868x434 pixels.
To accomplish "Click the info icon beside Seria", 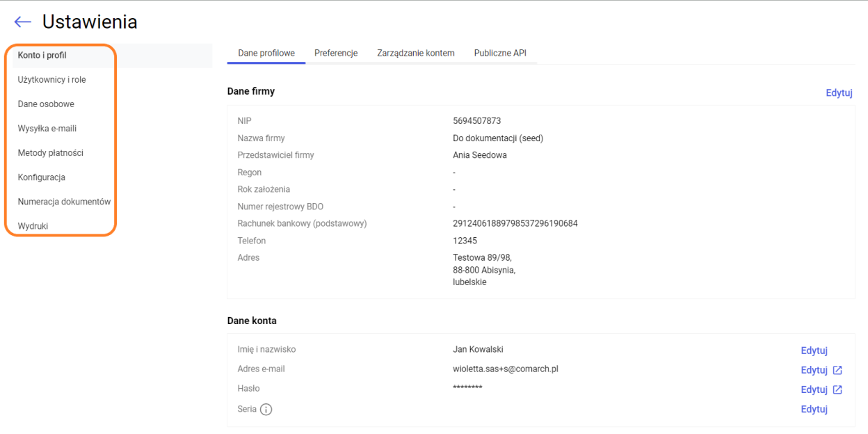I will coord(266,410).
